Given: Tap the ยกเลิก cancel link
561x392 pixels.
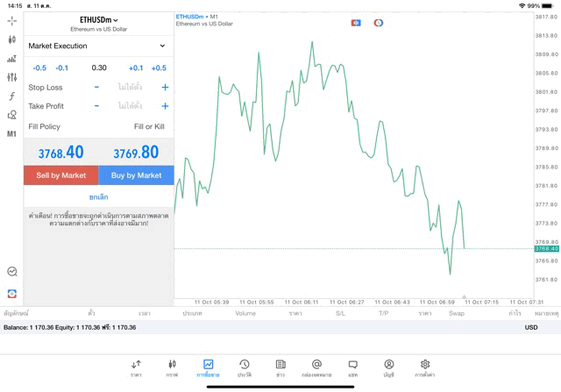Looking at the screenshot, I should tap(98, 197).
